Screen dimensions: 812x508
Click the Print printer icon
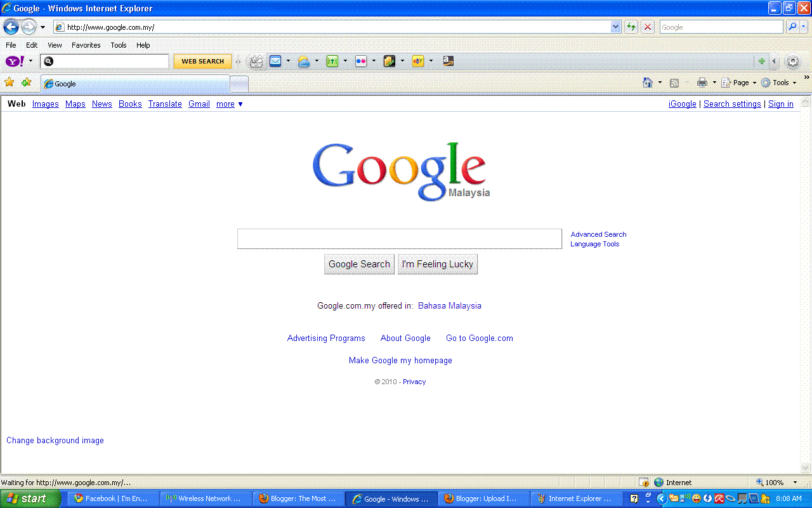pyautogui.click(x=702, y=83)
